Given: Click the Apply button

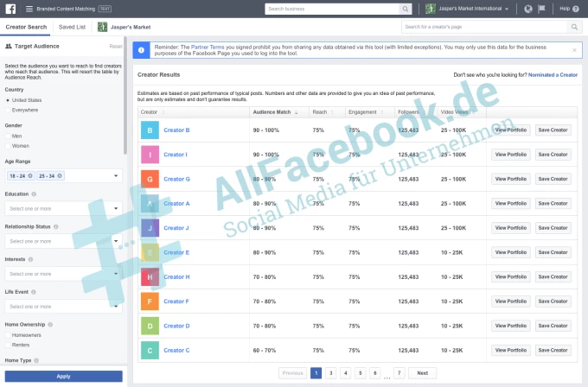Looking at the screenshot, I should click(x=63, y=376).
